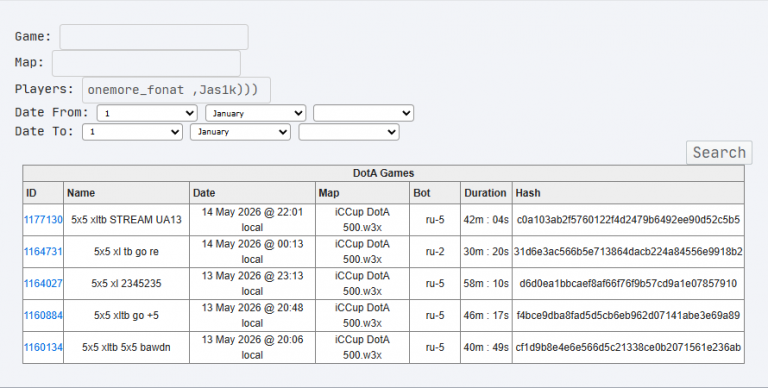Click date '13 May 2026 @ 20:48'

252,308
